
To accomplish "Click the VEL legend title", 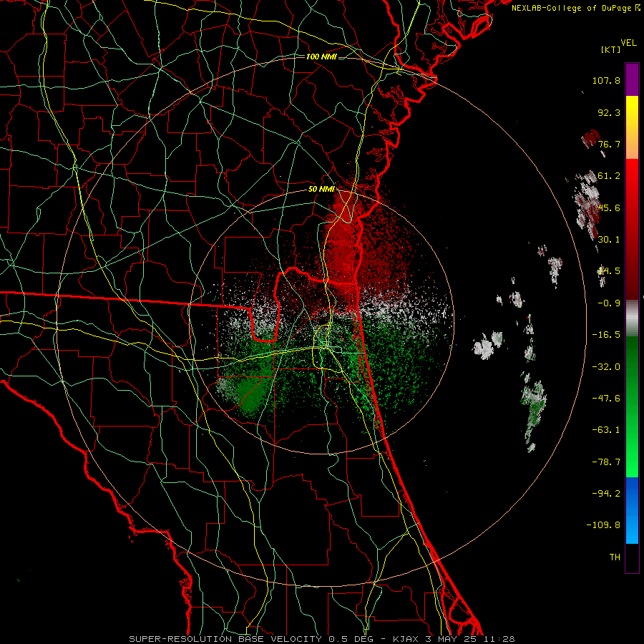I will [628, 42].
